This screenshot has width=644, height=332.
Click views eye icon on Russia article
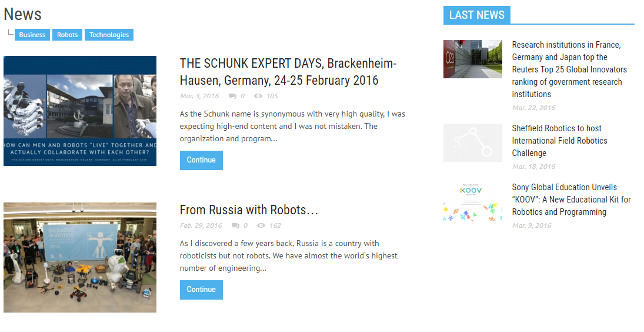261,225
